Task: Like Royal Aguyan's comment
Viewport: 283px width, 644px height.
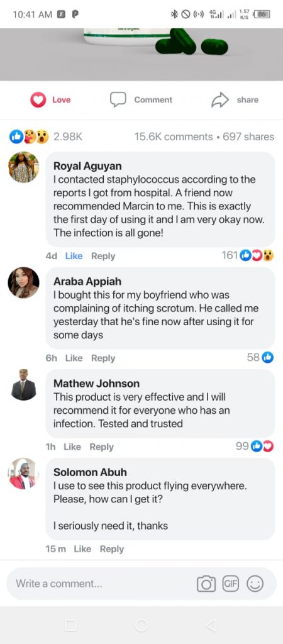Action: click(x=74, y=256)
